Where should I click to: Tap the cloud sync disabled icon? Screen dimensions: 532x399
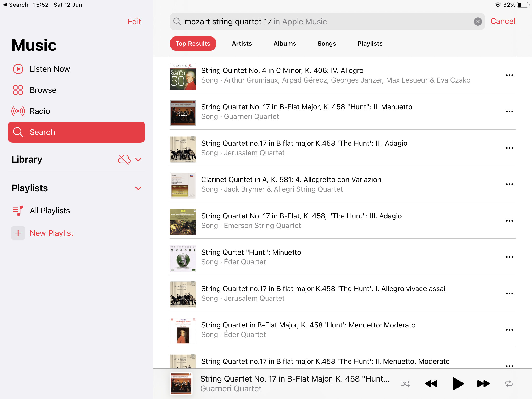[x=124, y=160]
